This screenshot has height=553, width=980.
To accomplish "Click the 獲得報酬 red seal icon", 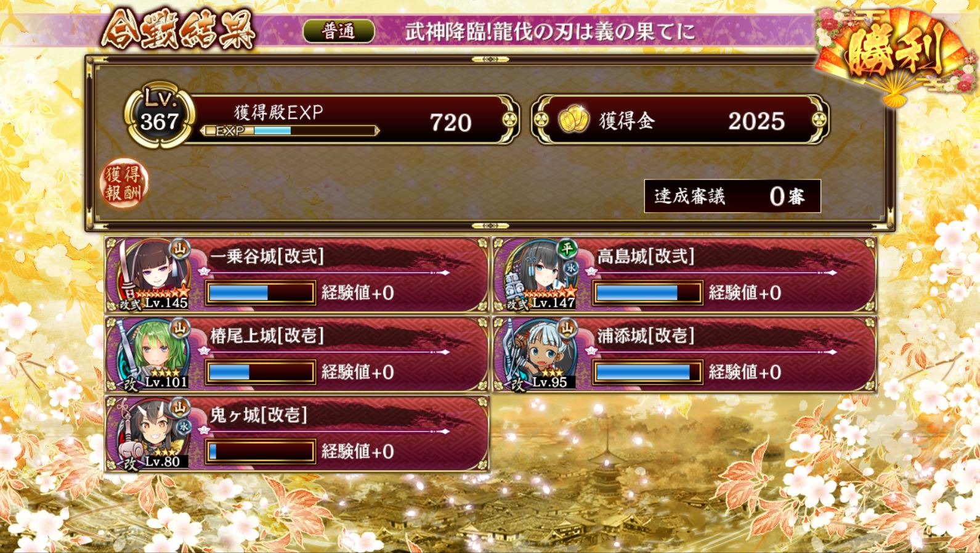I will [x=124, y=183].
